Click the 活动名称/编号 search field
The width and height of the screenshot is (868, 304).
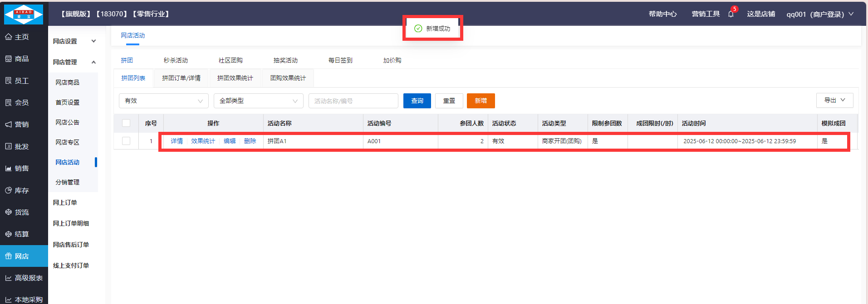click(353, 101)
